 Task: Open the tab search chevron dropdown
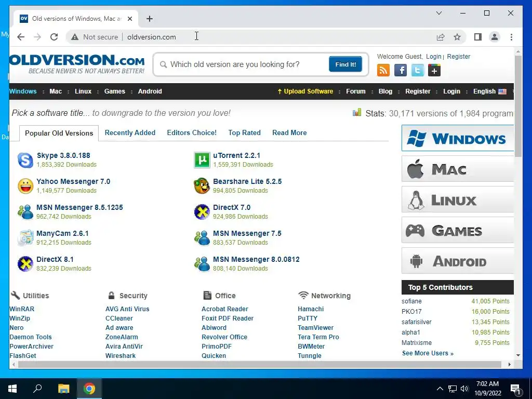coord(438,13)
